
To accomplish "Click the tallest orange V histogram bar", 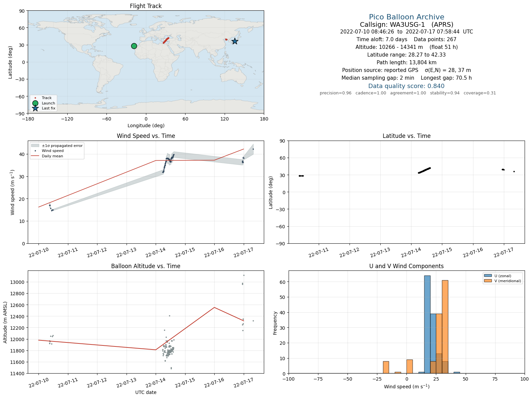I will (x=445, y=327).
